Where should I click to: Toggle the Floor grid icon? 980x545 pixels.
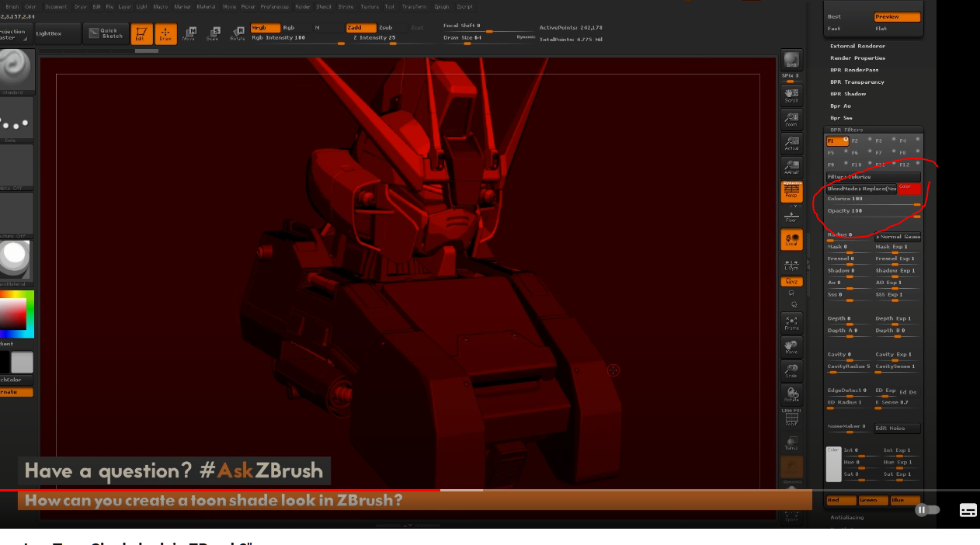tap(791, 217)
